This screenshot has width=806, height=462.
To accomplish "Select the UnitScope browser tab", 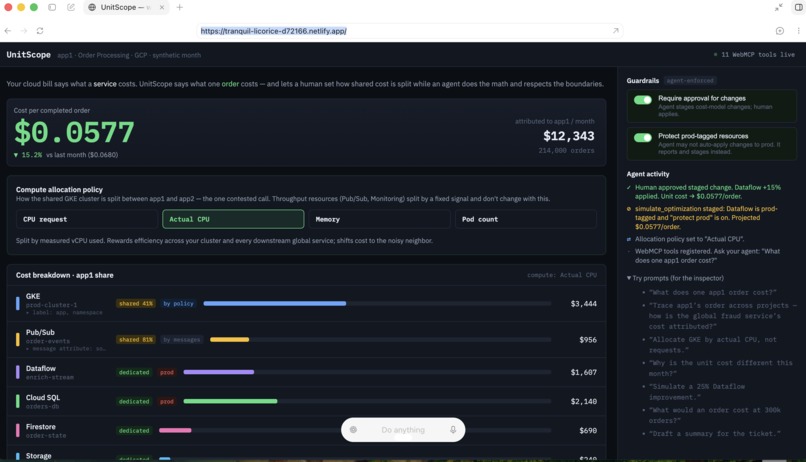I will (x=126, y=7).
